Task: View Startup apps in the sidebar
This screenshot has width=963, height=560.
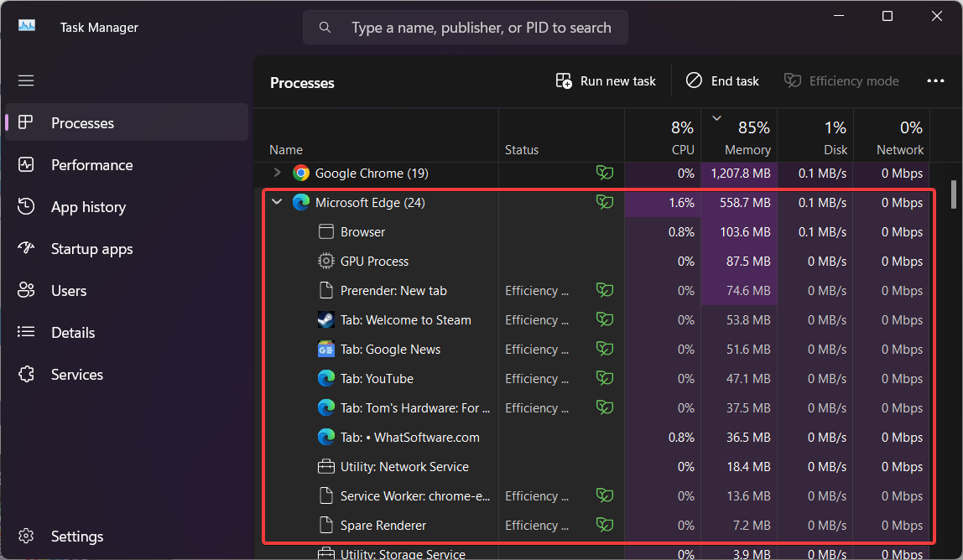Action: click(x=92, y=248)
